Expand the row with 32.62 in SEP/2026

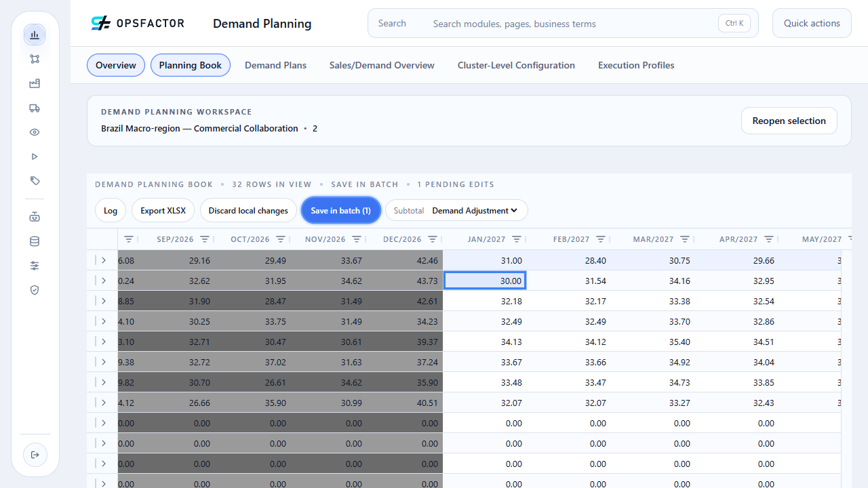click(x=104, y=281)
